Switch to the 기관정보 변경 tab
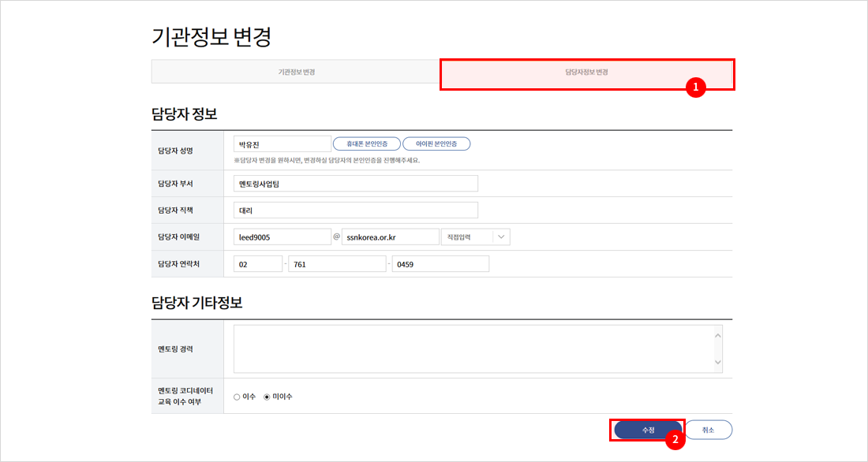868x462 pixels. click(296, 72)
